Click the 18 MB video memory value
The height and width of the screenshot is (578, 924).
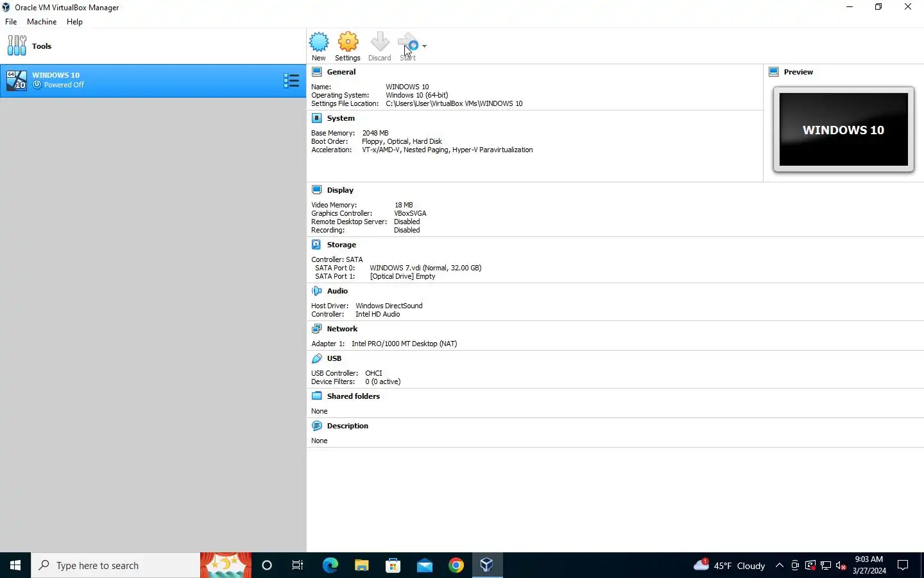pos(404,205)
